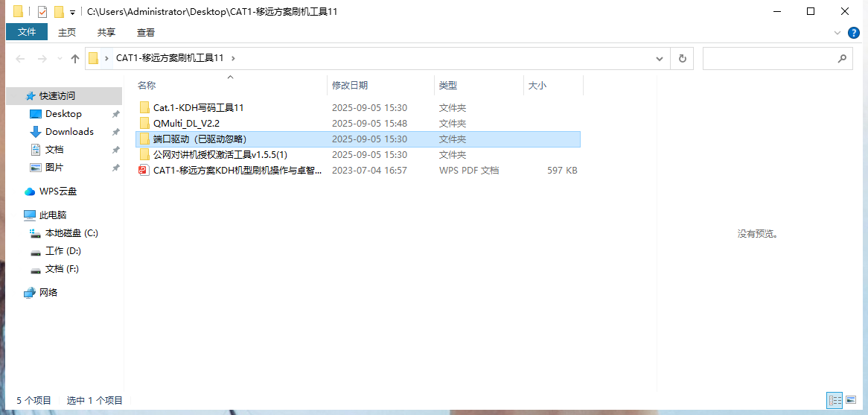Screen dimensions: 868x415
Task: Click the new folder quick access icon in the title bar
Action: tap(59, 12)
